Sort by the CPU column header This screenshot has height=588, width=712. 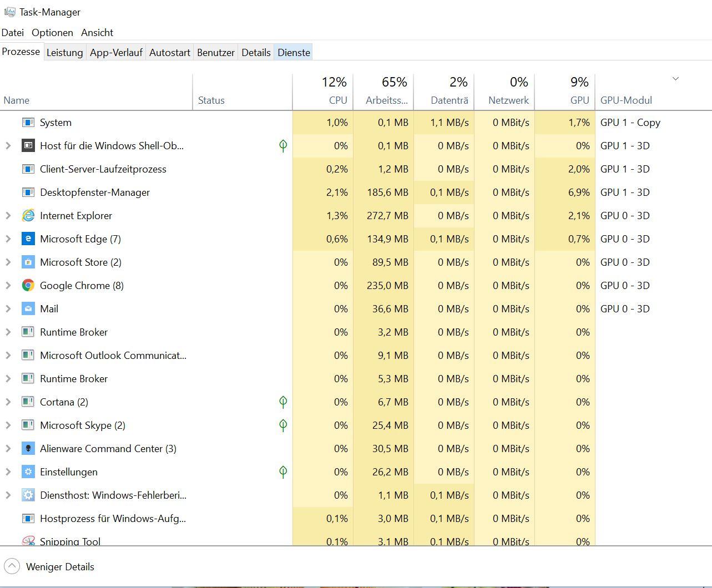tap(323, 92)
